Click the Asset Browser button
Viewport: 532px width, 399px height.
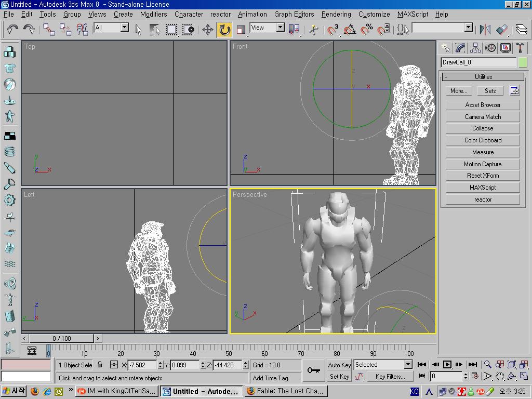click(483, 105)
